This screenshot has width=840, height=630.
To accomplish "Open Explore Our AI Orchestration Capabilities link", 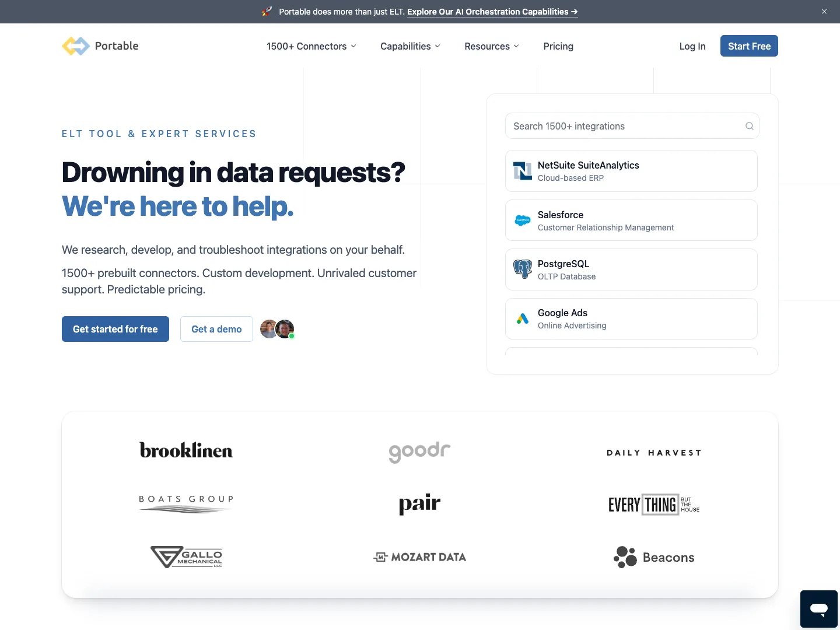I will click(492, 12).
